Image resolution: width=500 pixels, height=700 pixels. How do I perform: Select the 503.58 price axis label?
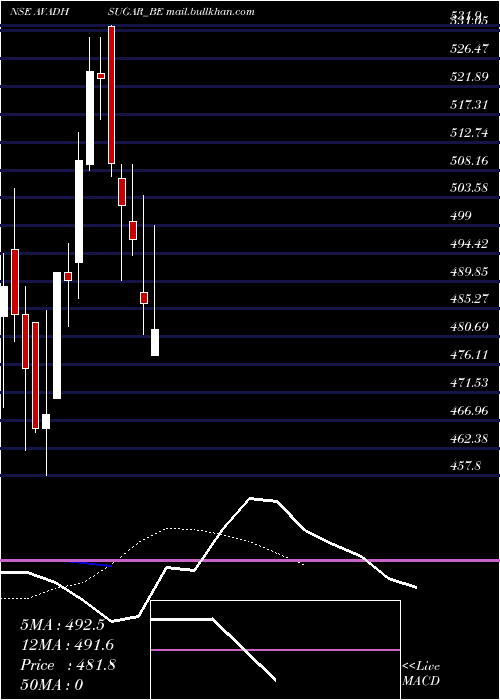[x=469, y=188]
